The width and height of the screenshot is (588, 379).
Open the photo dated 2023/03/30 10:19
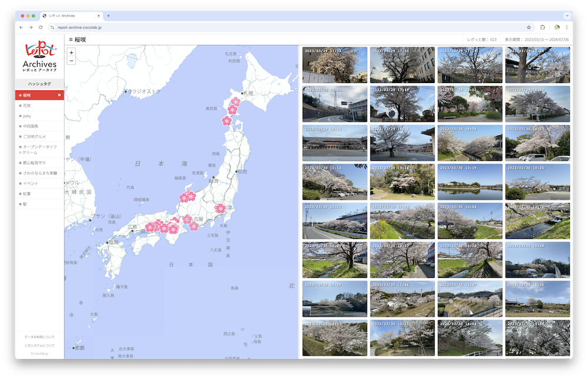point(470,182)
